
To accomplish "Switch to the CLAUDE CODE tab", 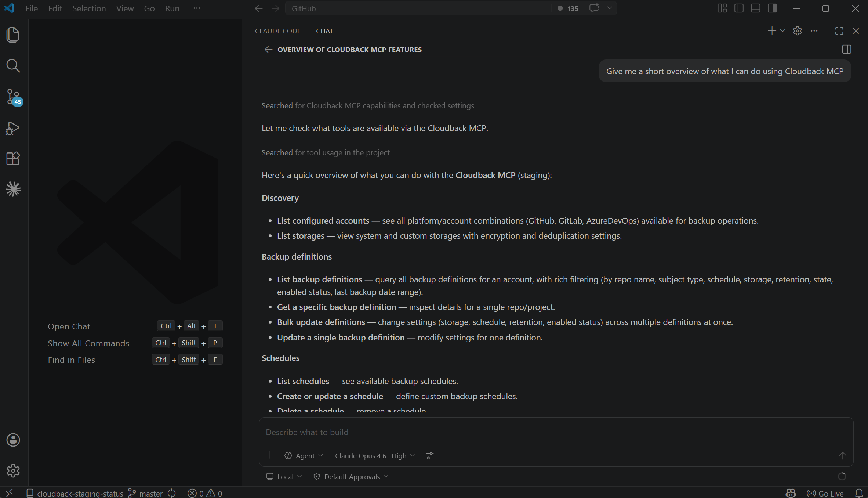I will (278, 31).
